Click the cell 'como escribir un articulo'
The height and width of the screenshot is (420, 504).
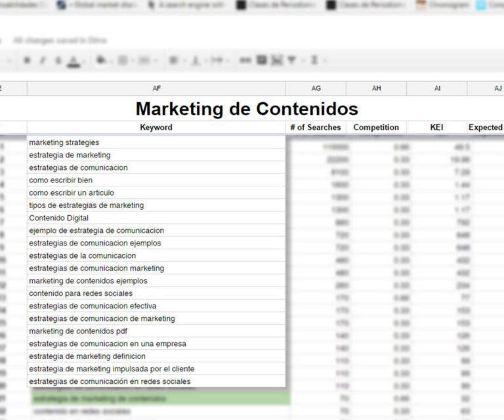point(156,192)
